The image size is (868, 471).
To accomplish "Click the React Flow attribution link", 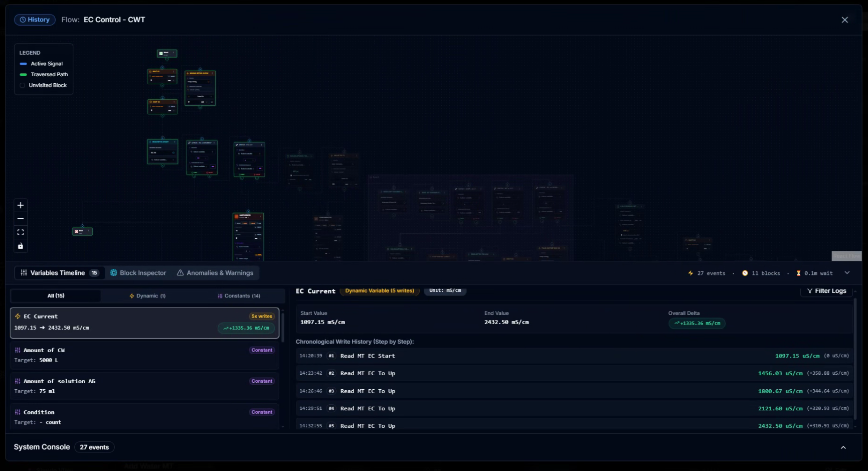I will point(846,256).
